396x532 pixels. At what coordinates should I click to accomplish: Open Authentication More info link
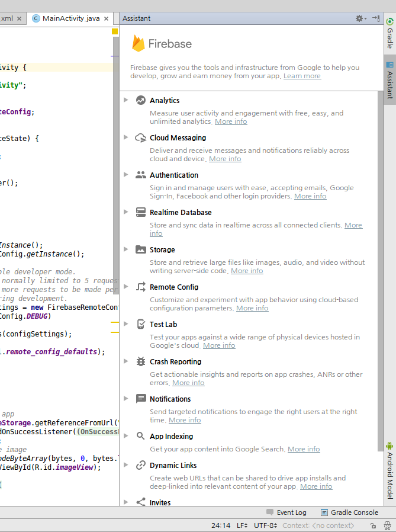tap(310, 196)
